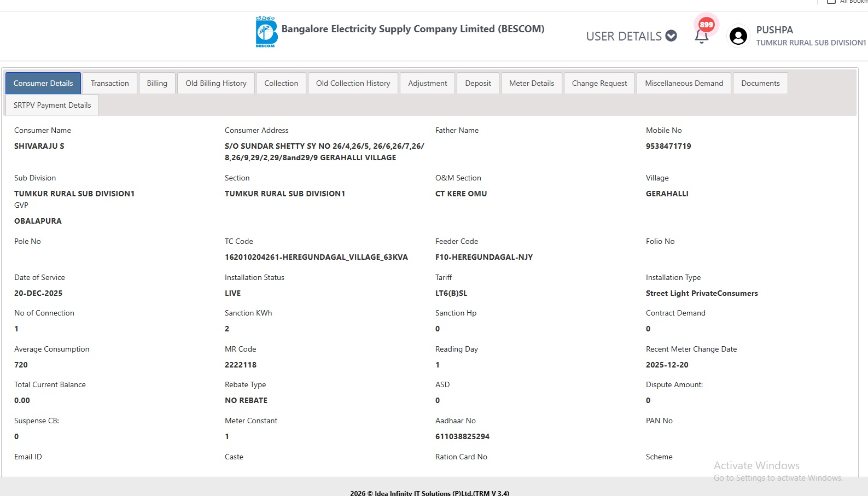Click the total current balance 0.00
Screen dimensions: 868x496
coord(22,400)
